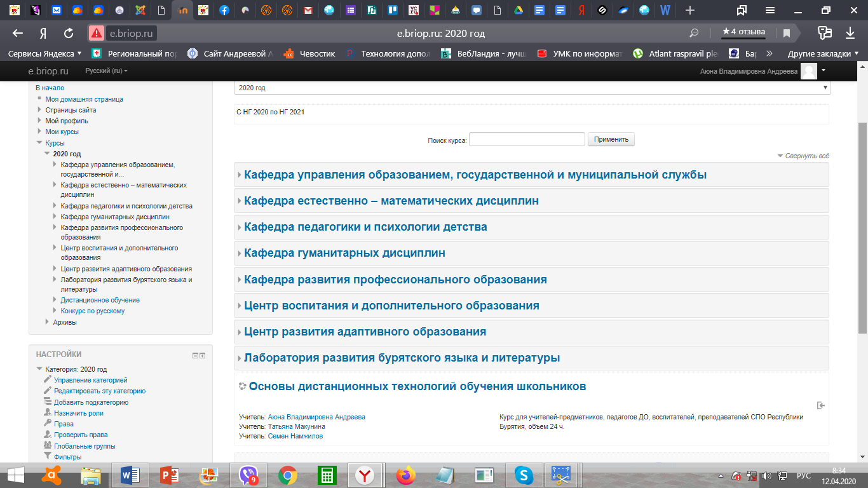Image resolution: width=868 pixels, height=488 pixels.
Task: Hide the Настройки block using minimize icon
Action: [x=196, y=355]
